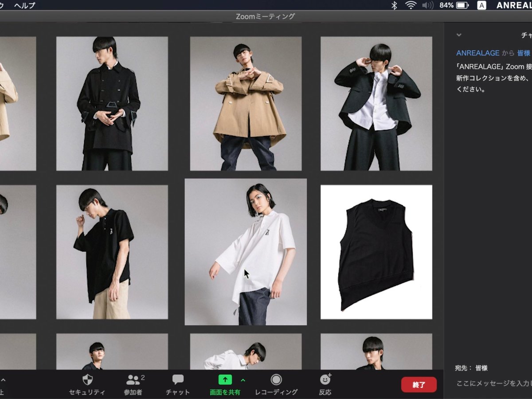Click the Wi-Fi icon in the menu bar
The height and width of the screenshot is (399, 532).
412,5
